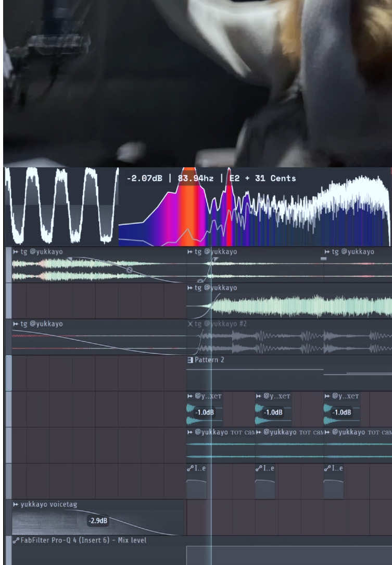Open menu icon of rightmost first-track tg @yukkayo clip
392x565 pixels.
pos(327,252)
